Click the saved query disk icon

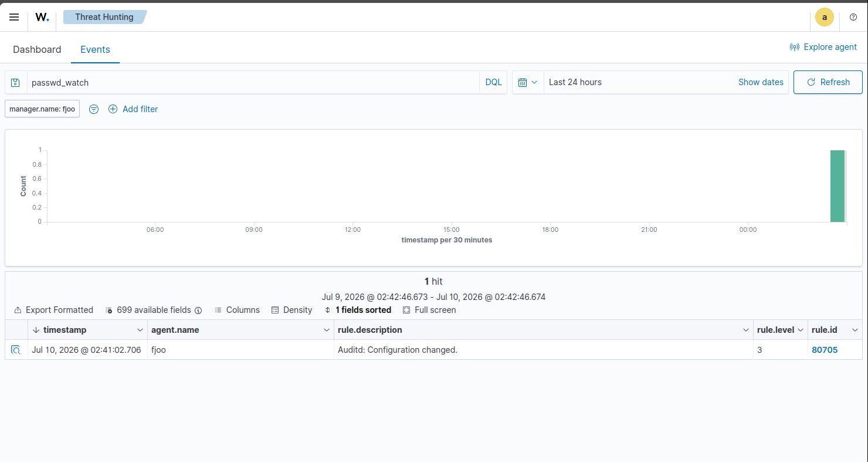(x=16, y=82)
